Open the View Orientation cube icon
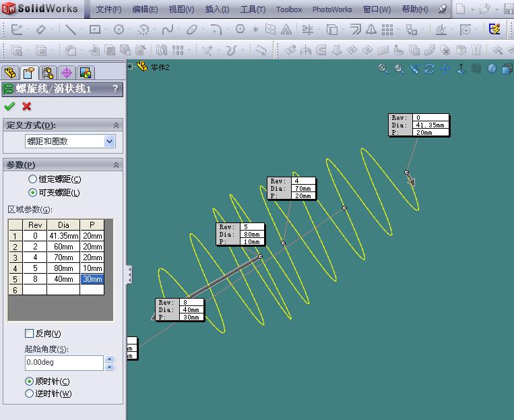The width and height of the screenshot is (514, 420). [x=492, y=69]
